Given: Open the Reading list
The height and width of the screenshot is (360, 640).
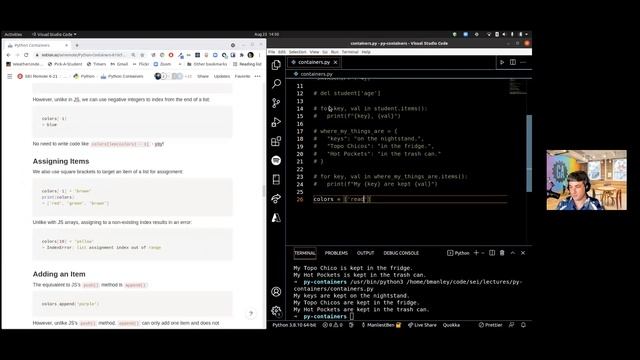Looking at the screenshot, I should (x=247, y=64).
